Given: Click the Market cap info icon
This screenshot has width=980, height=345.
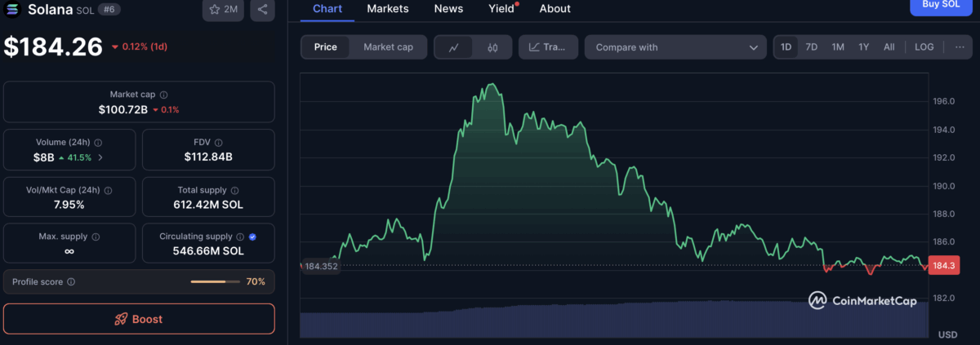Looking at the screenshot, I should tap(164, 95).
